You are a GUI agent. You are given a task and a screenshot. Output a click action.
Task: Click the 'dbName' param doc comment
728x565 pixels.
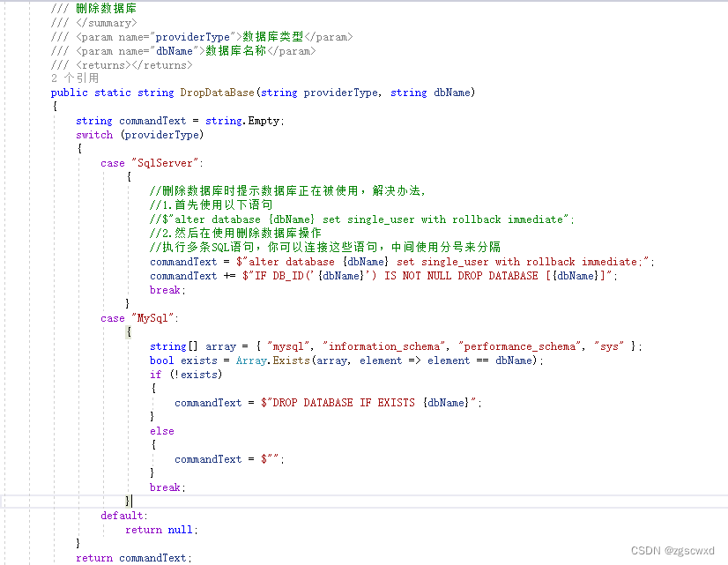tap(183, 50)
